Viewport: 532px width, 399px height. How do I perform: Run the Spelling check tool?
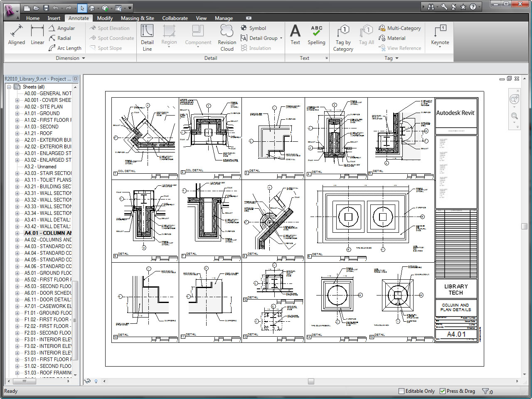(x=316, y=34)
